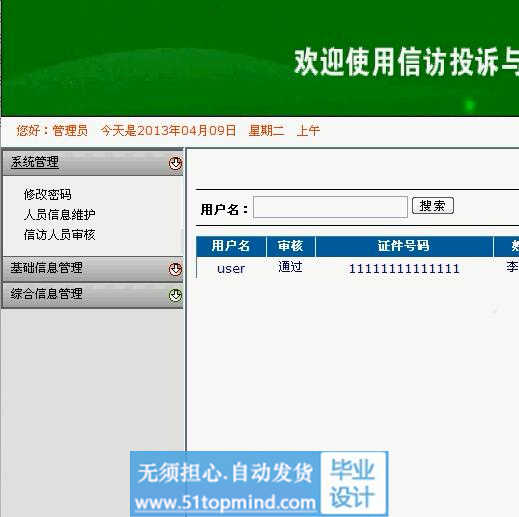Click the user link in table row
The image size is (519, 517).
tap(231, 269)
